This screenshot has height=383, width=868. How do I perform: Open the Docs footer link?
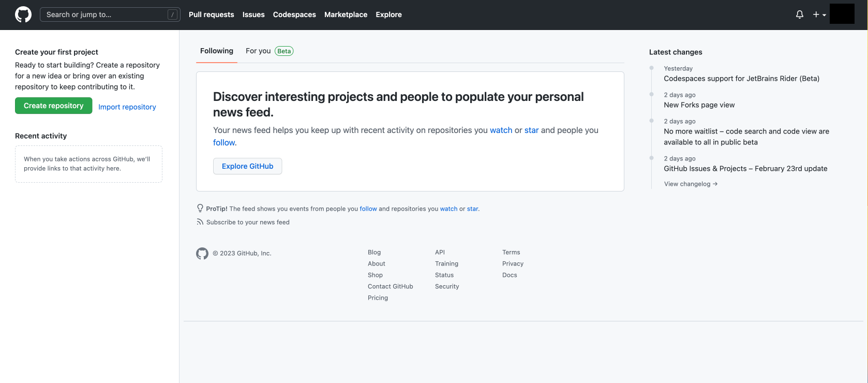(510, 275)
